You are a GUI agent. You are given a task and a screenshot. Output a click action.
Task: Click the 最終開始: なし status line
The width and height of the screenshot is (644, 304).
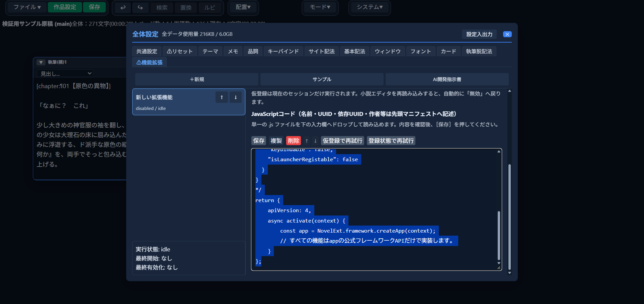pyautogui.click(x=154, y=258)
